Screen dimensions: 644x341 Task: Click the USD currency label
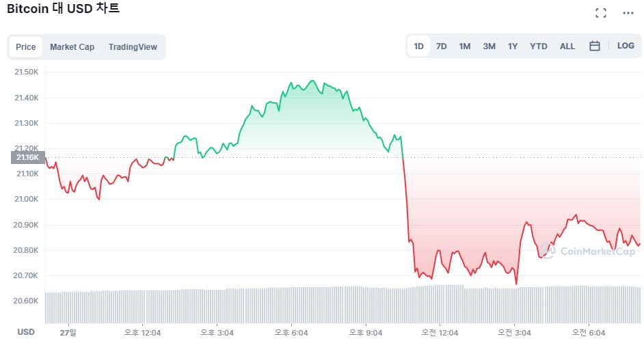(x=26, y=332)
